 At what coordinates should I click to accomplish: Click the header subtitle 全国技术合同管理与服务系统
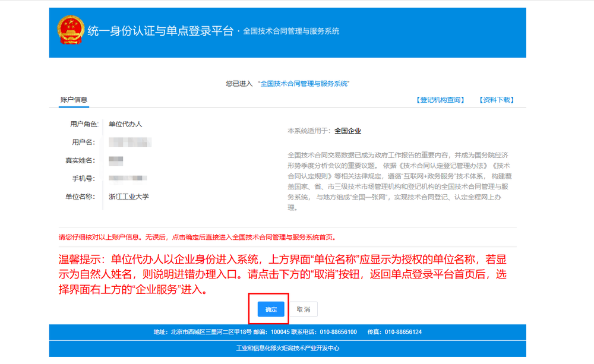[x=291, y=31]
